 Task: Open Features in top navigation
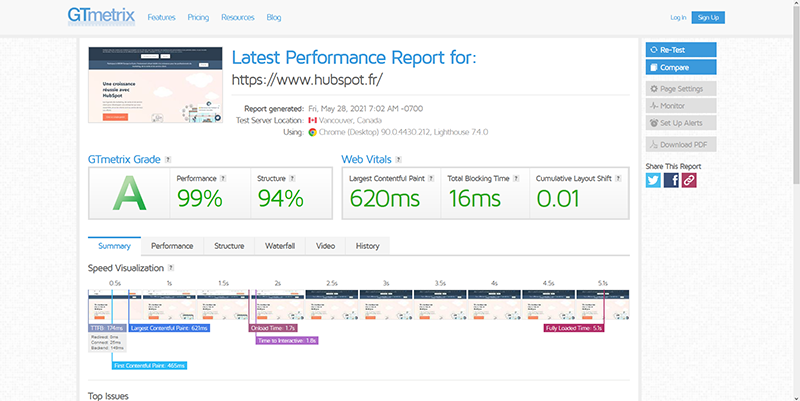161,17
